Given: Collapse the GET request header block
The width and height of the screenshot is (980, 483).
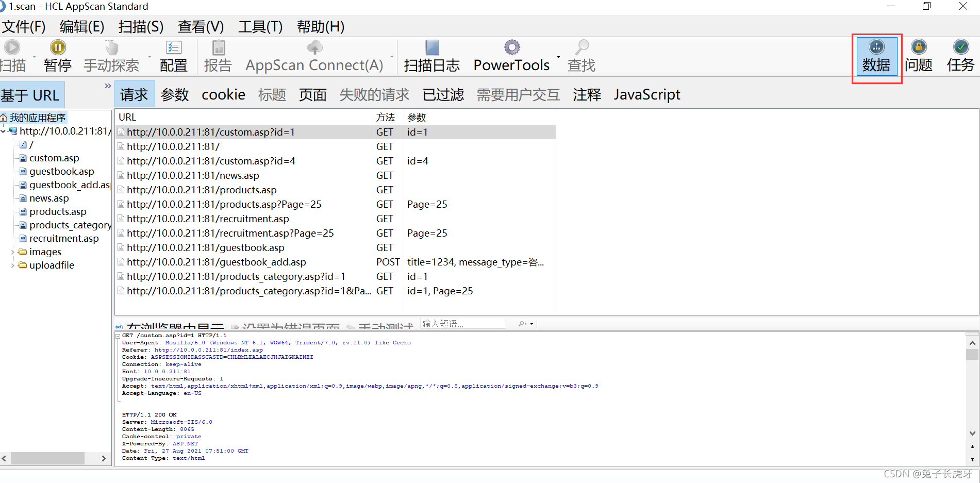Looking at the screenshot, I should click(118, 336).
